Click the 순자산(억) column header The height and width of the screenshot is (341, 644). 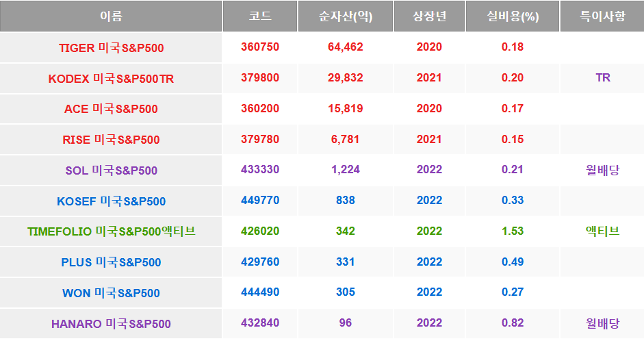tap(346, 16)
